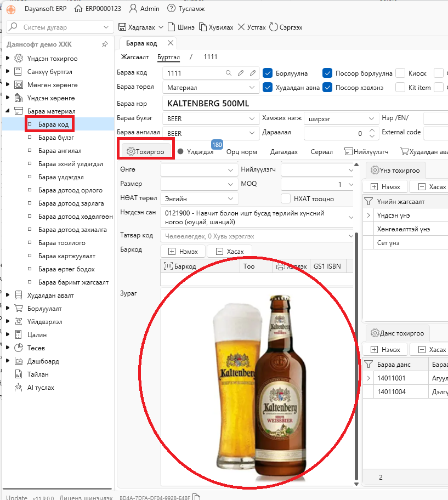This screenshot has width=448, height=500.
Task: Switch to the Жагсаалт view
Action: click(x=134, y=57)
